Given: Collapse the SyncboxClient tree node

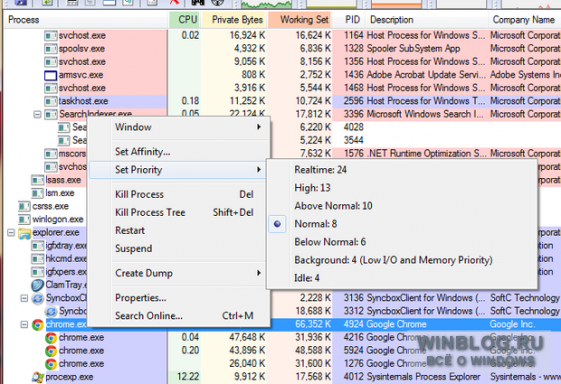Looking at the screenshot, I should pyautogui.click(x=24, y=298).
